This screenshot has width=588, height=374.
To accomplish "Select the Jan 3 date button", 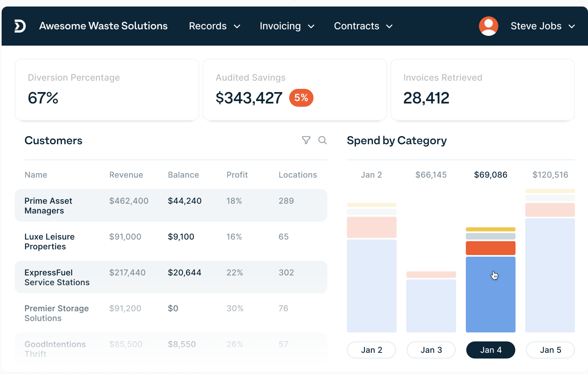I will click(x=431, y=350).
